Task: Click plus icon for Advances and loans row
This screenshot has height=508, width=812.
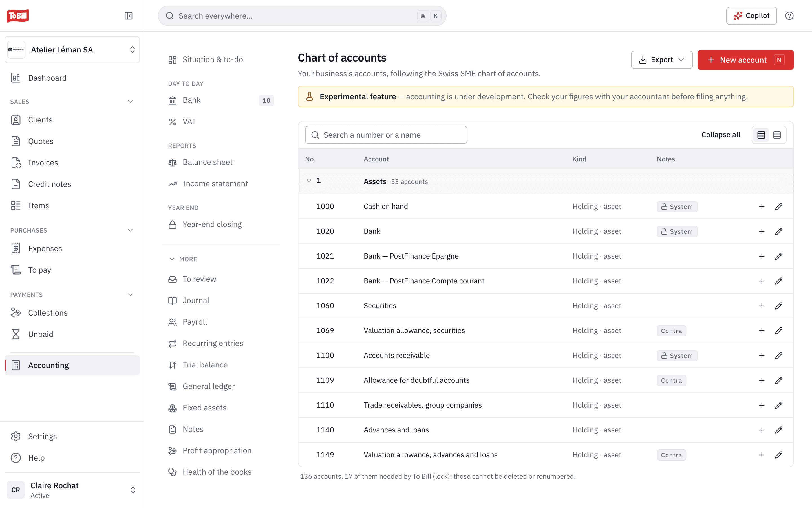Action: tap(762, 430)
